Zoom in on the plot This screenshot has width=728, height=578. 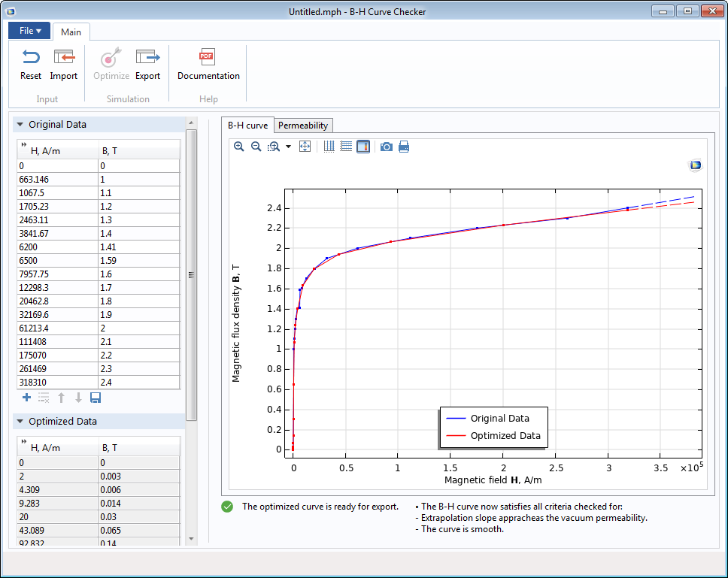pos(239,147)
